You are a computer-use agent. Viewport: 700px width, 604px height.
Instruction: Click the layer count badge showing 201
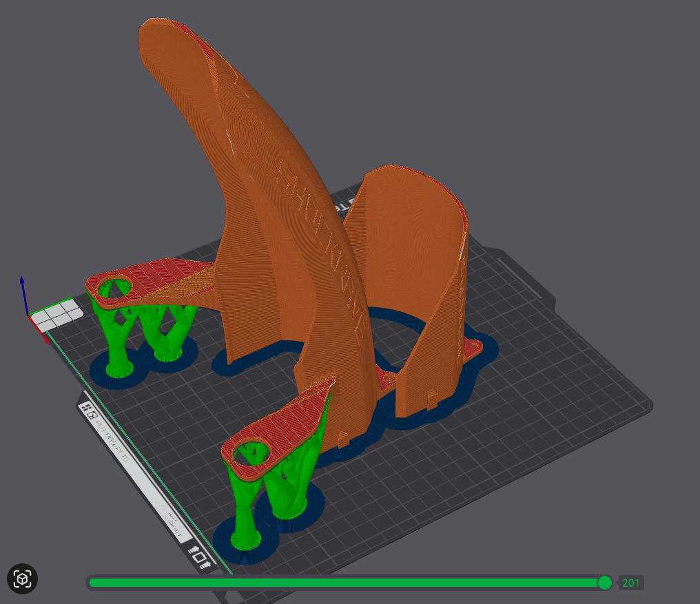tap(631, 583)
